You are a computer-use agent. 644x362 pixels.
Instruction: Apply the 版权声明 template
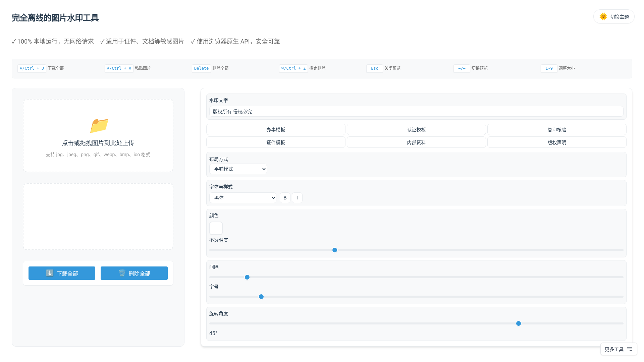coord(557,142)
